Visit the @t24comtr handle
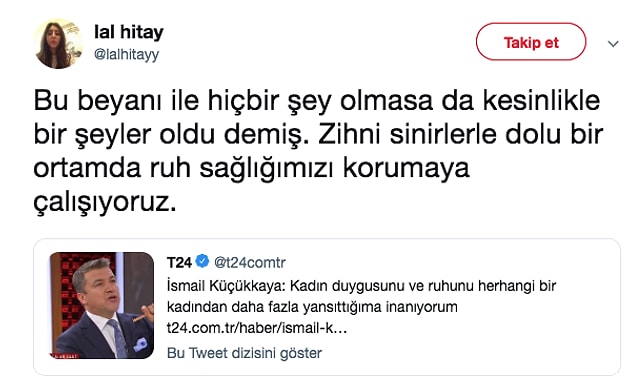The width and height of the screenshot is (635, 385). 249,263
